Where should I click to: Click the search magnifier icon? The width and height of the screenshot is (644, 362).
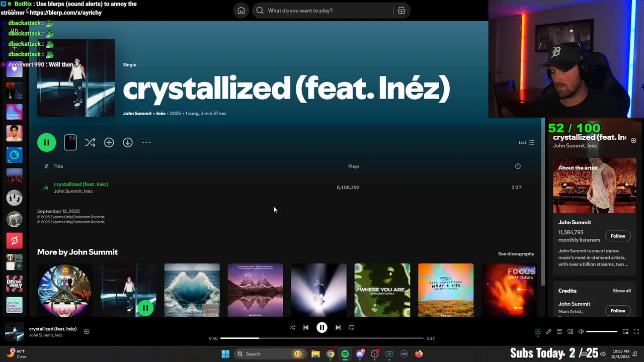tap(260, 11)
